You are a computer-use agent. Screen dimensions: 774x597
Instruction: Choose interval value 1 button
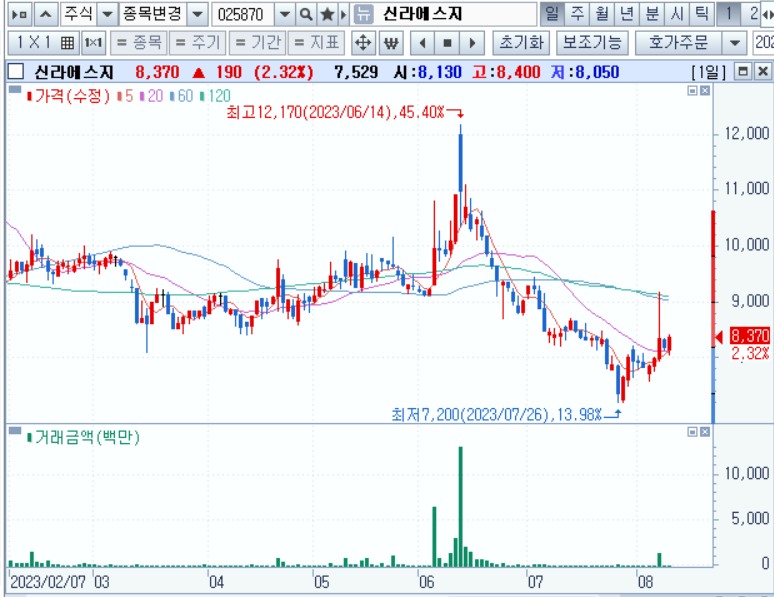[728, 14]
